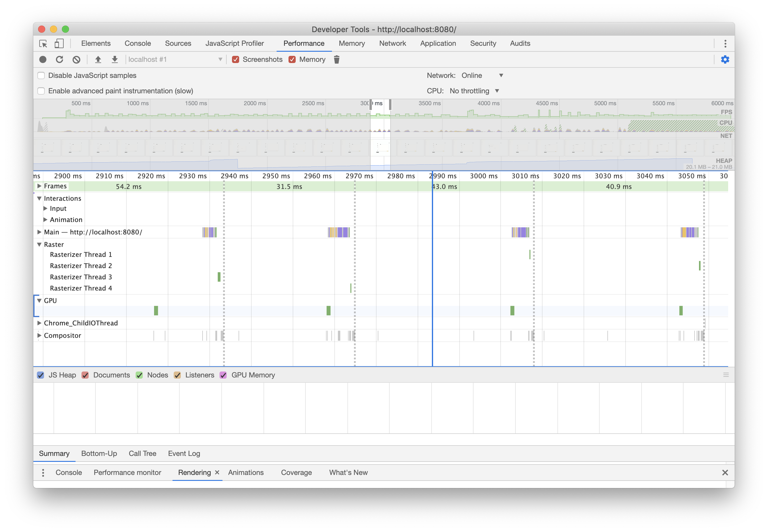Collapse the Interactions track
Screen dimensions: 768x532
pyautogui.click(x=39, y=198)
